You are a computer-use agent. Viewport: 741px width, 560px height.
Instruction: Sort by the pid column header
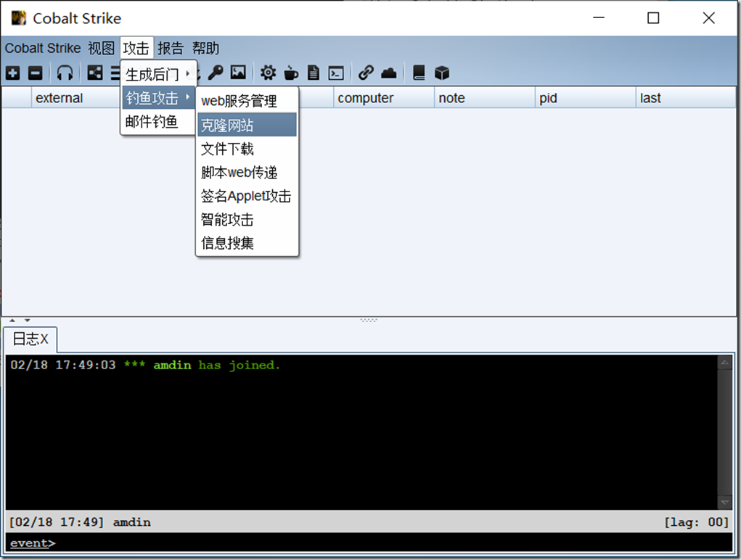coord(586,98)
